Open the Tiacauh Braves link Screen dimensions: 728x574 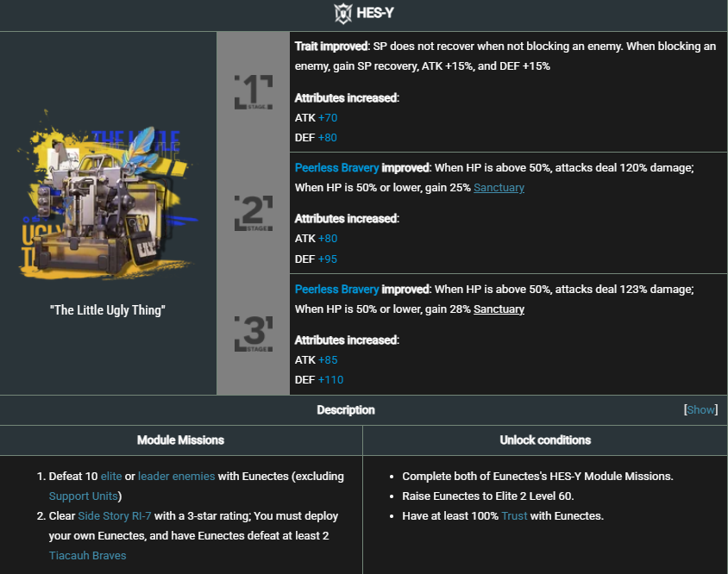87,555
